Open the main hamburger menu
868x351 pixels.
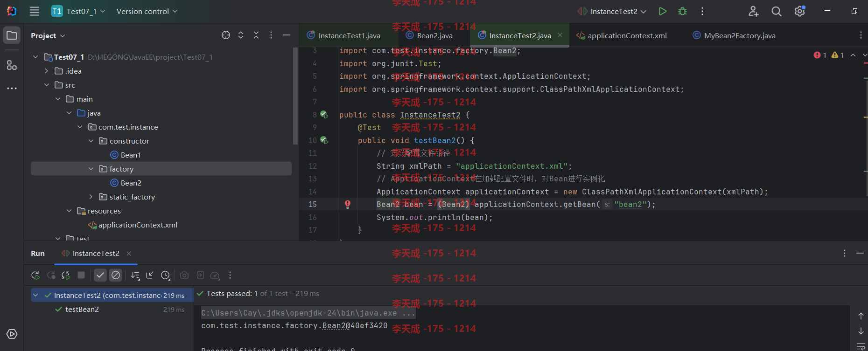[x=35, y=11]
